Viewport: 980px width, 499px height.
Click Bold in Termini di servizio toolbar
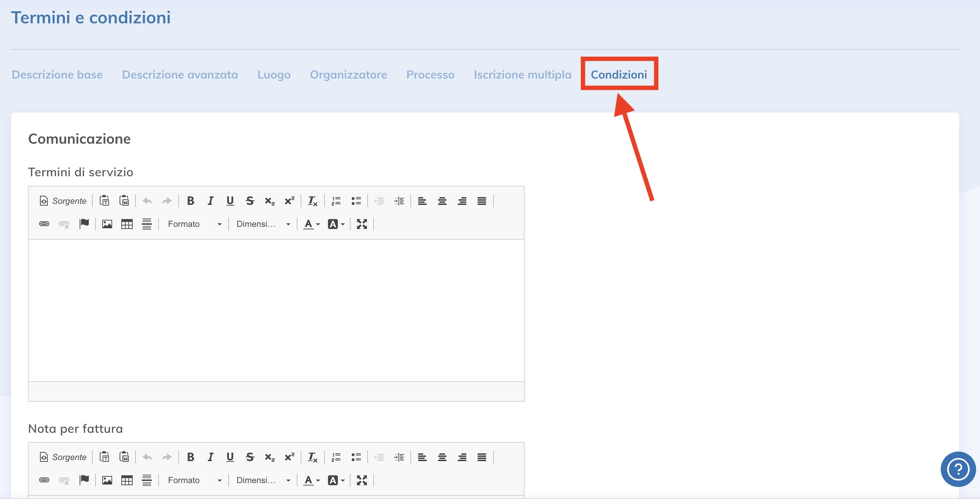click(191, 201)
